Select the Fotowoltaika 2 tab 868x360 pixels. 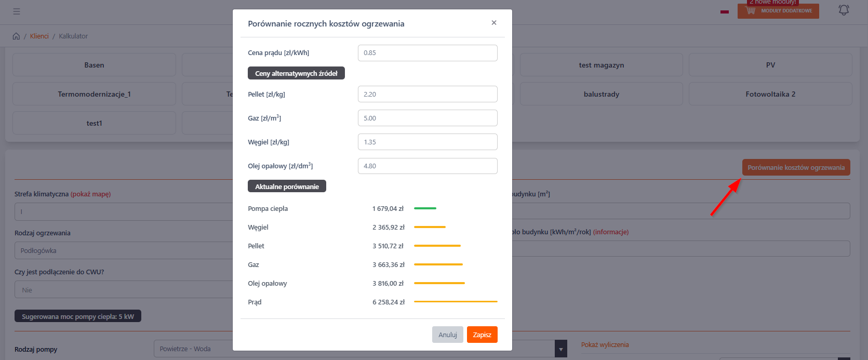(x=770, y=95)
